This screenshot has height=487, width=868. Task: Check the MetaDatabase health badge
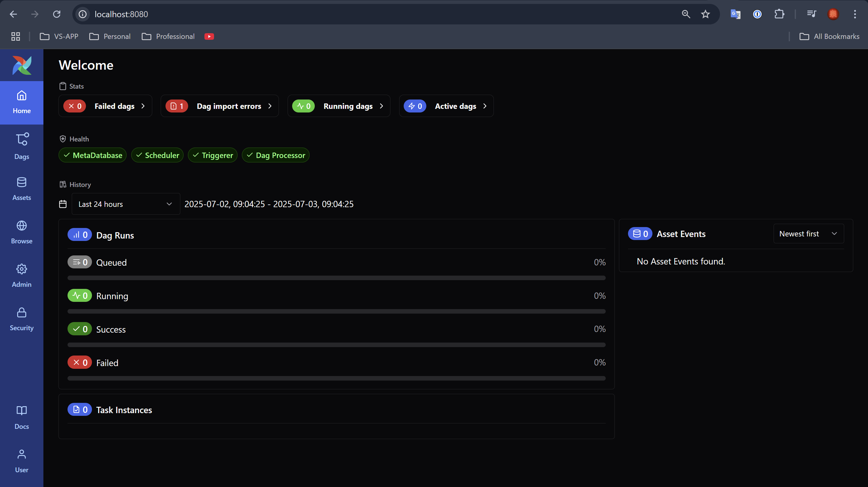[x=93, y=155]
